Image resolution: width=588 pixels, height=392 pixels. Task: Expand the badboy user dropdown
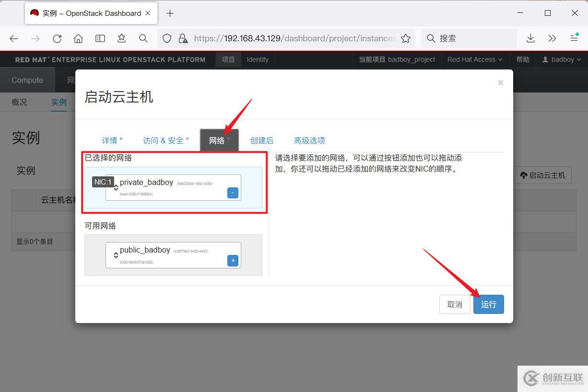click(x=562, y=59)
